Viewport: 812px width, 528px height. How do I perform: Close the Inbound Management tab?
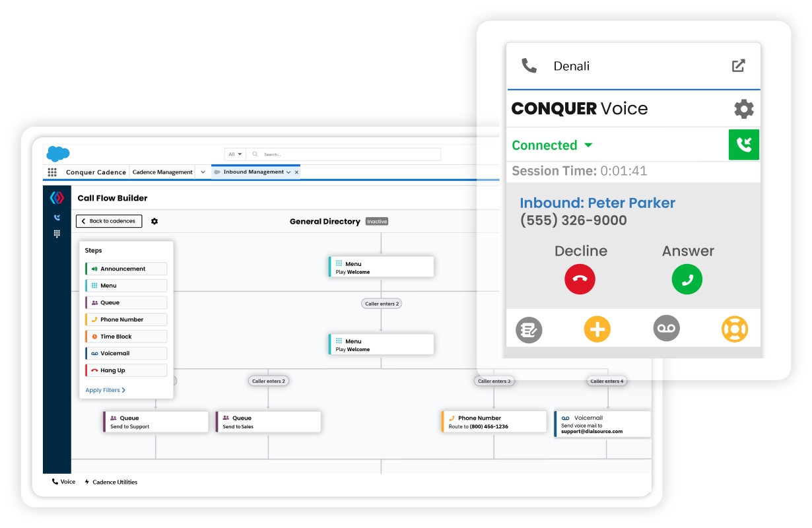tap(296, 172)
